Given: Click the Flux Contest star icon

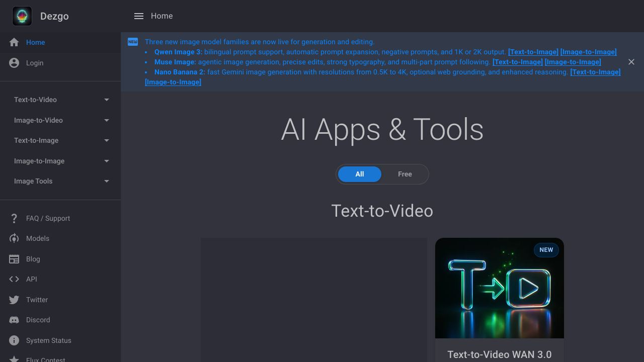Looking at the screenshot, I should tap(14, 359).
